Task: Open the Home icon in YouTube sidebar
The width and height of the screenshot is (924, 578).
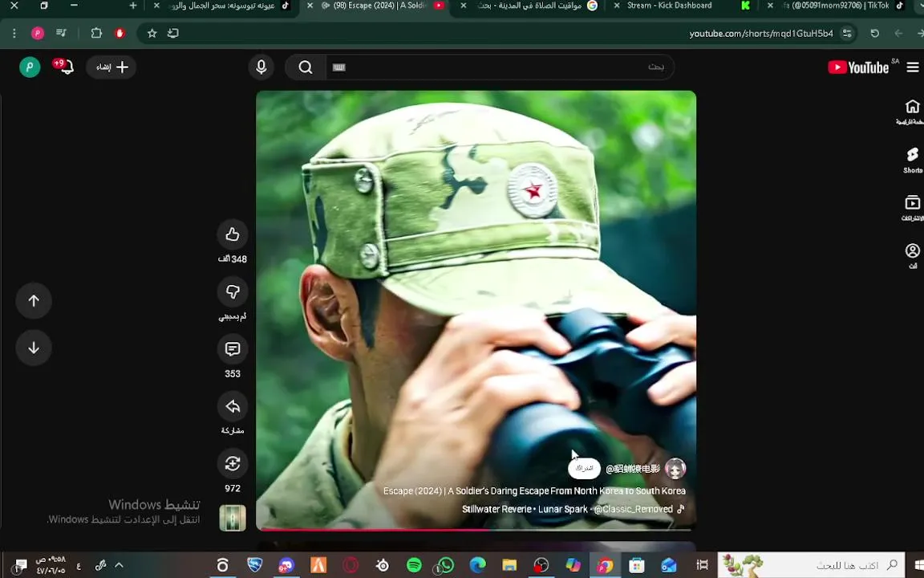Action: (912, 112)
